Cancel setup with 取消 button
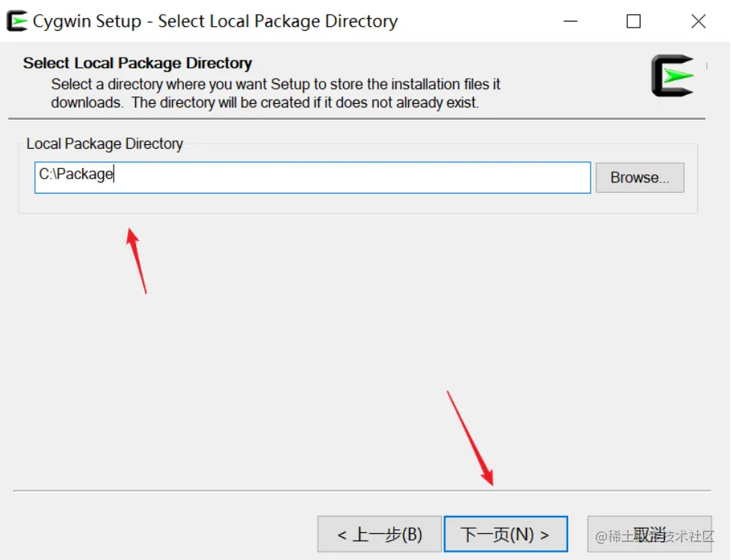Image resolution: width=731 pixels, height=560 pixels. coord(650,534)
